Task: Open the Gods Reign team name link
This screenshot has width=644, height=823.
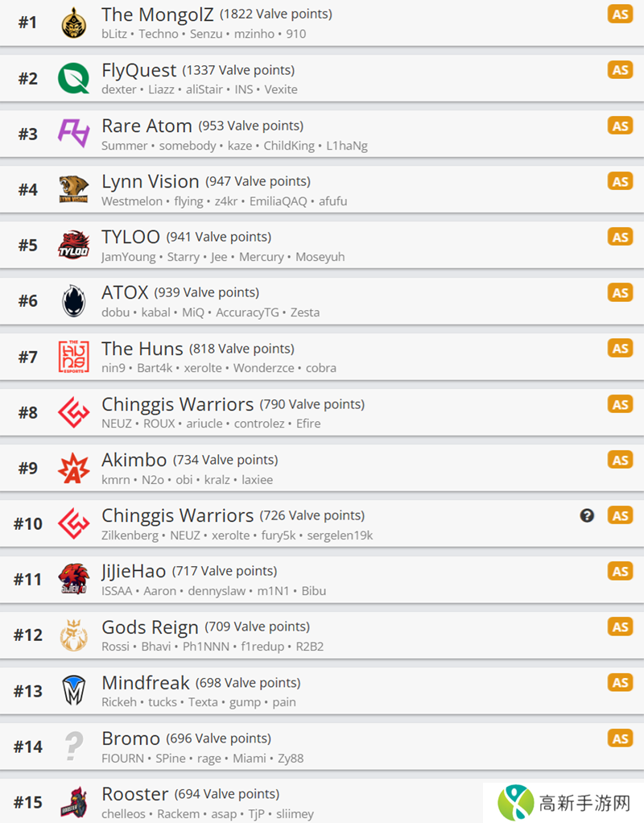Action: point(150,627)
